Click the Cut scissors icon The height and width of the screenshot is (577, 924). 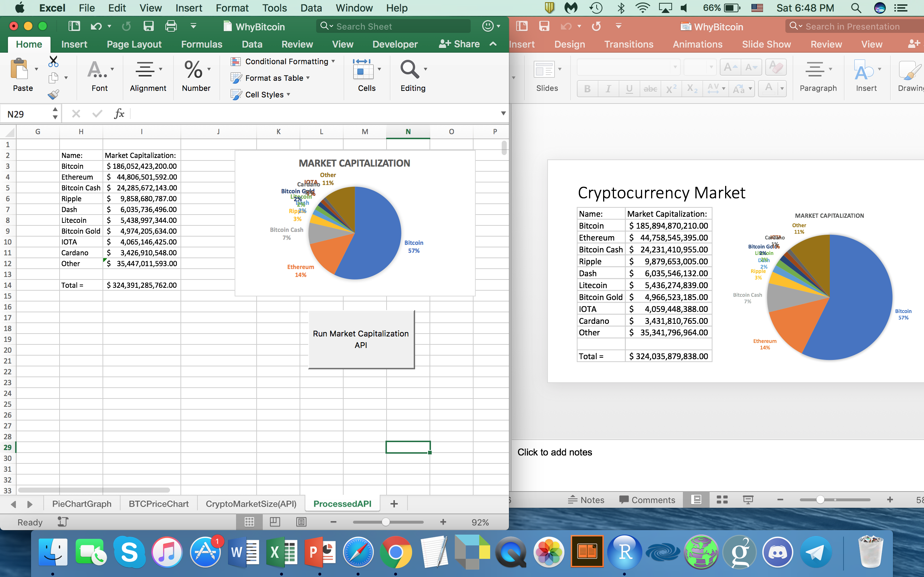(53, 61)
